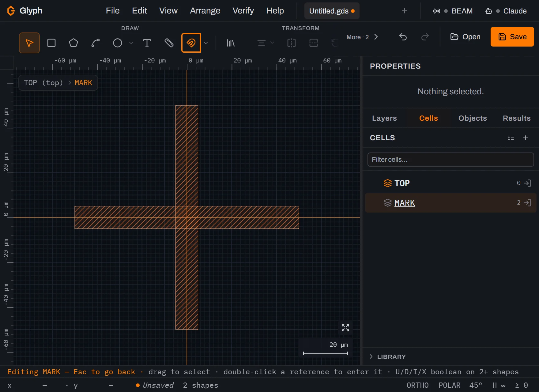Toggle POLAR mode in status bar

coord(449,385)
